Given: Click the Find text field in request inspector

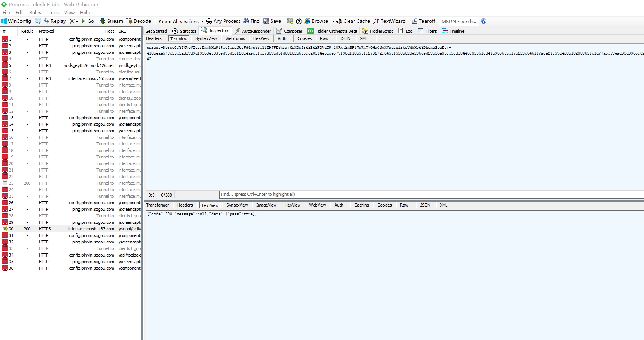Looking at the screenshot, I should (432, 195).
